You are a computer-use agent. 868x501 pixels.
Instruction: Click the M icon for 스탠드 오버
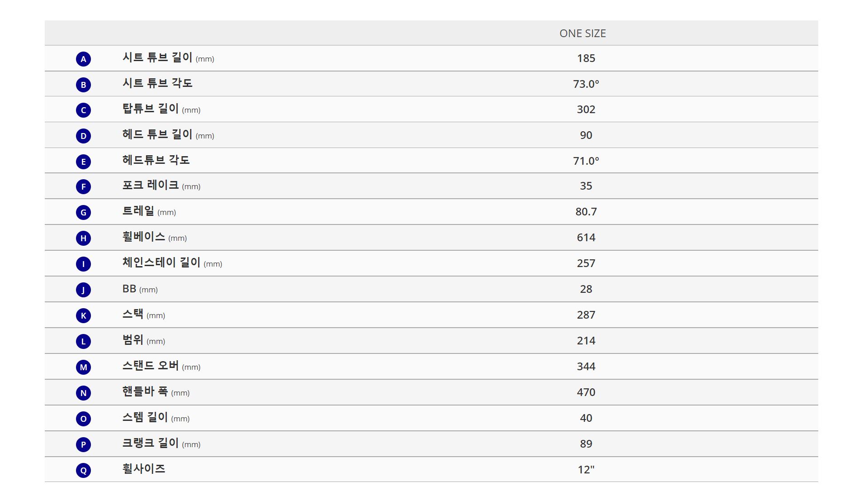point(83,367)
